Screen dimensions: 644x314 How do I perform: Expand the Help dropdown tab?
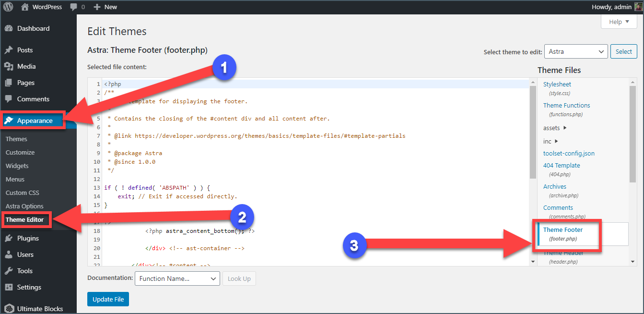coord(619,22)
